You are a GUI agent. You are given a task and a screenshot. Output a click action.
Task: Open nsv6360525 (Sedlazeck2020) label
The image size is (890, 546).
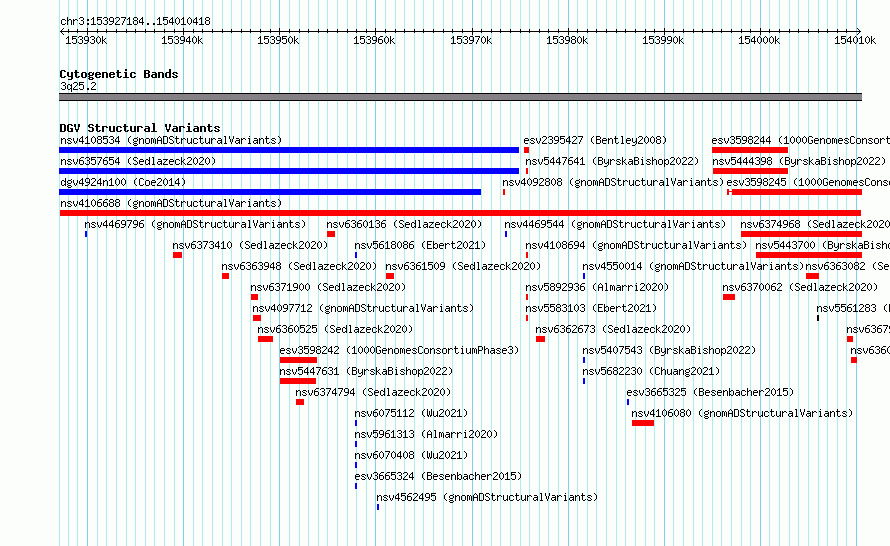(x=335, y=329)
